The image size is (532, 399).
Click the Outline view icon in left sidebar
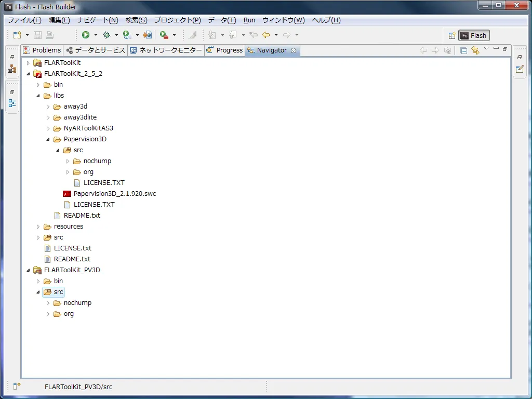tap(12, 103)
